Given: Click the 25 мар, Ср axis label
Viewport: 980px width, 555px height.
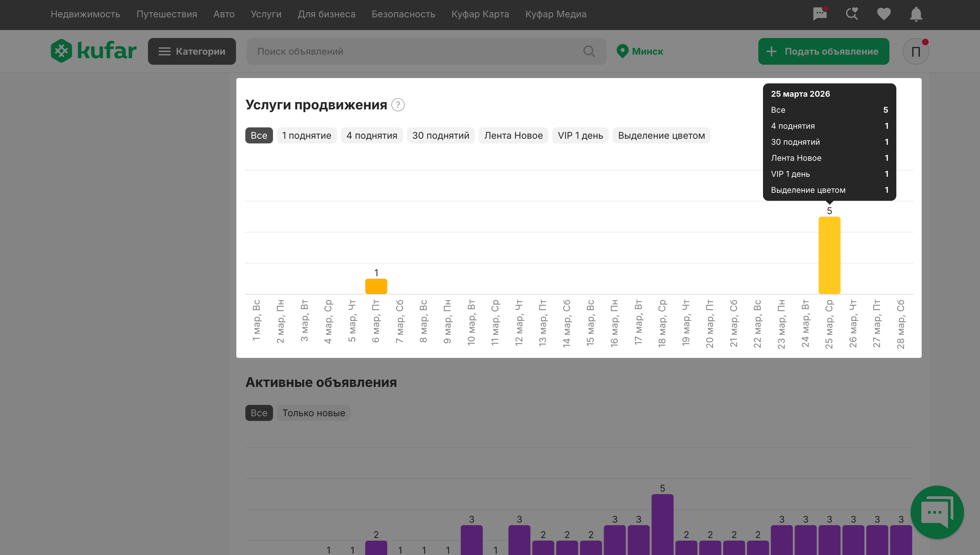Looking at the screenshot, I should pos(829,325).
